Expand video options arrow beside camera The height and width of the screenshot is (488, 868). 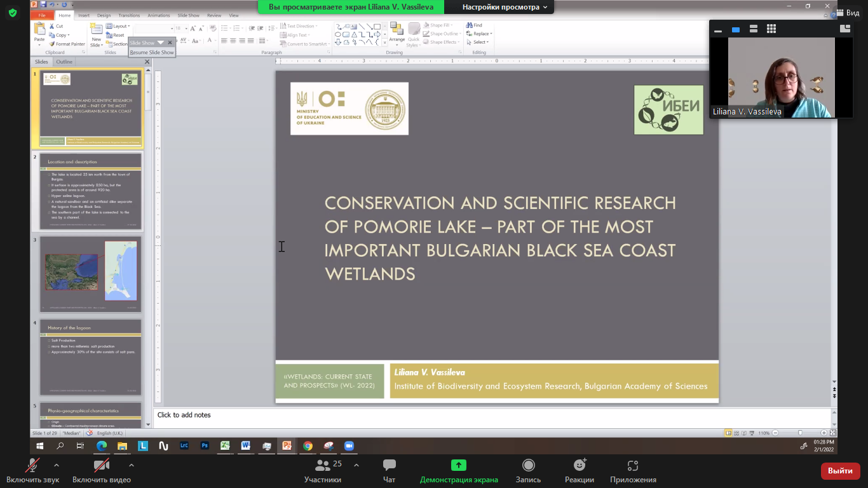[131, 465]
